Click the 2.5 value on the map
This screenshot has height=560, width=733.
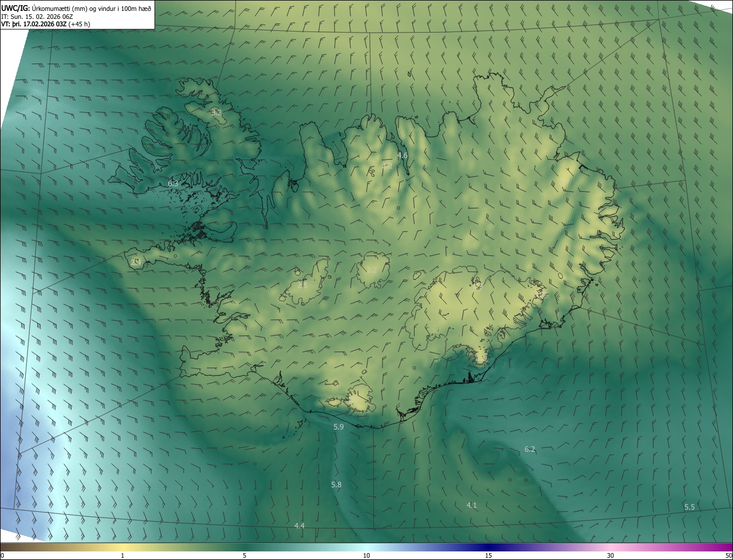click(302, 285)
